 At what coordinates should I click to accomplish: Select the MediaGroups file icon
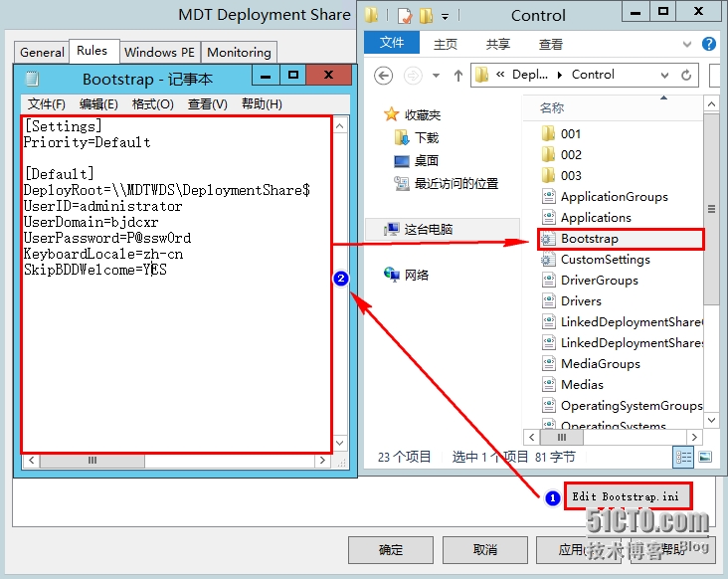click(x=548, y=363)
